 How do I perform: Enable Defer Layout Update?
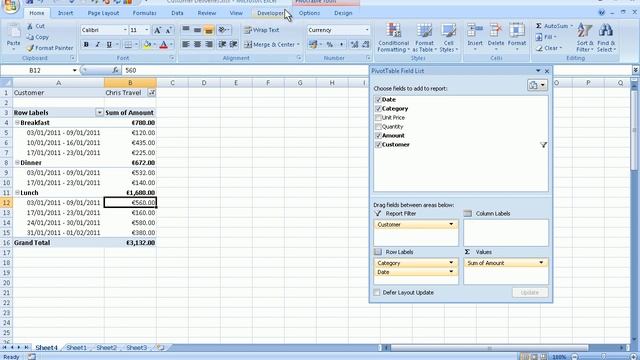coord(377,293)
